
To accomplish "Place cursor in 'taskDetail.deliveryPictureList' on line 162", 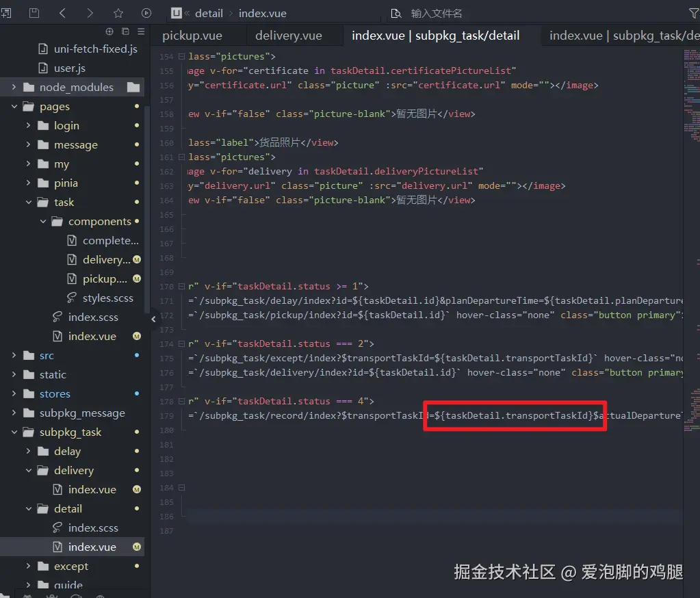I will [x=396, y=171].
